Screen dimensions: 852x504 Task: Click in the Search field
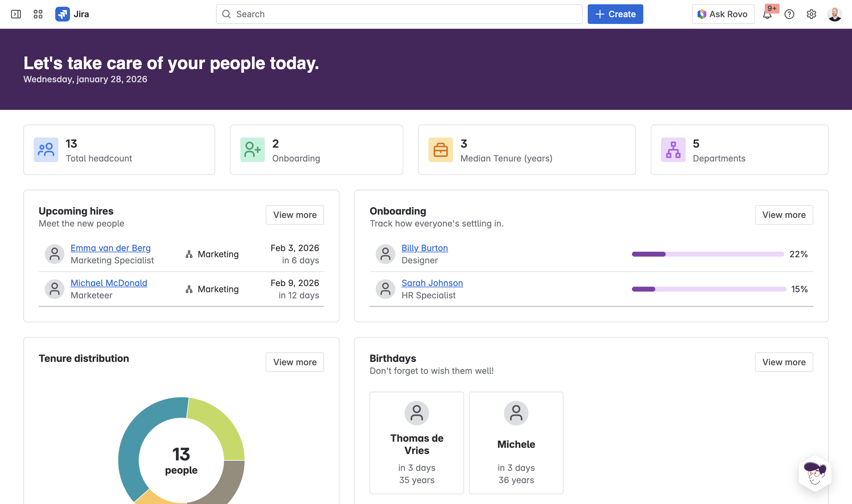tap(399, 14)
